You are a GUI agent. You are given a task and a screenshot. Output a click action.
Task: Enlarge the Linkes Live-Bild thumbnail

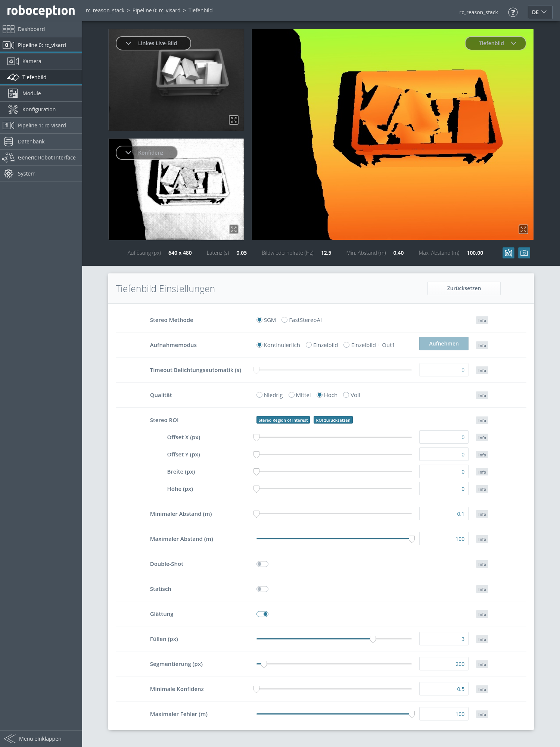[234, 120]
